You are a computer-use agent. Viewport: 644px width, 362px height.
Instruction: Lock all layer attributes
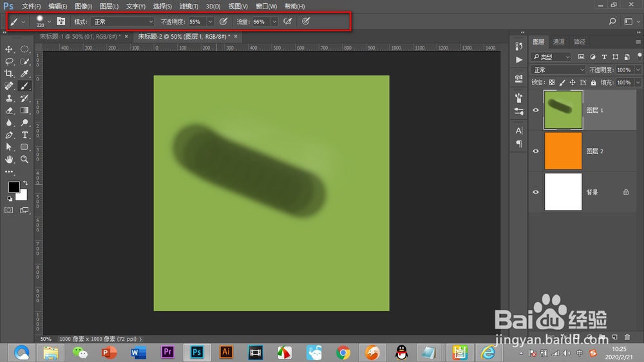click(593, 82)
